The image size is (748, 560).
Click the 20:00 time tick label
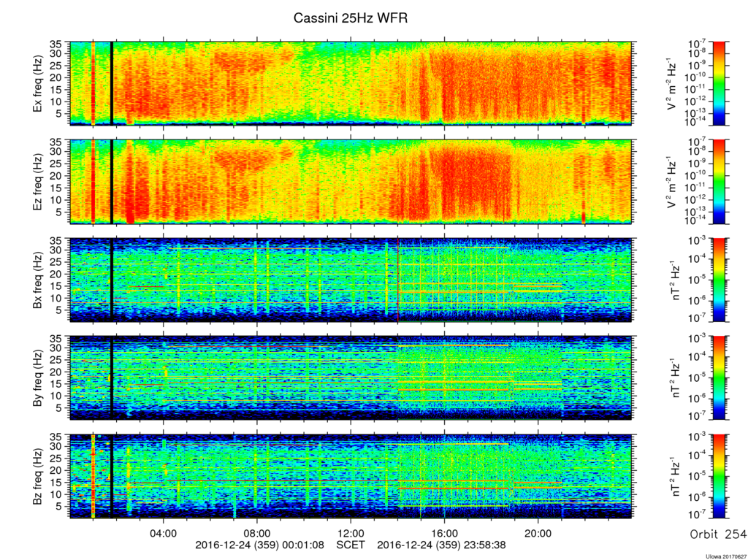538,532
